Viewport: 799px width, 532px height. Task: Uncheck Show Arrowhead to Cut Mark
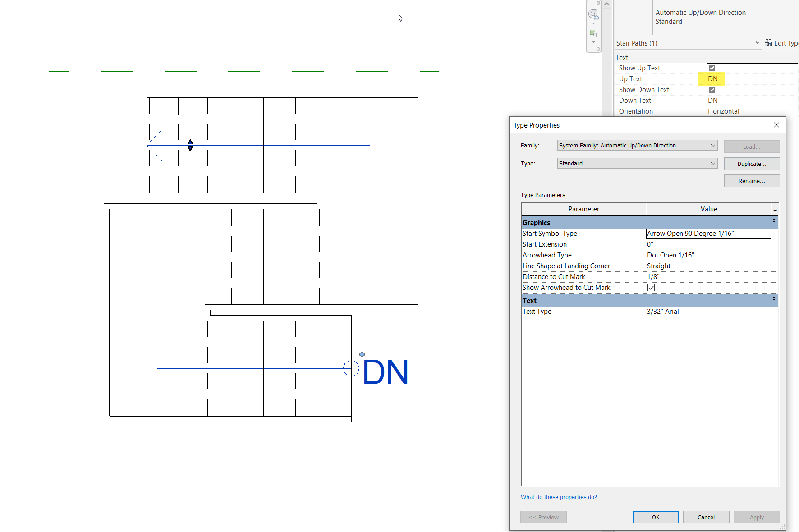pyautogui.click(x=651, y=288)
